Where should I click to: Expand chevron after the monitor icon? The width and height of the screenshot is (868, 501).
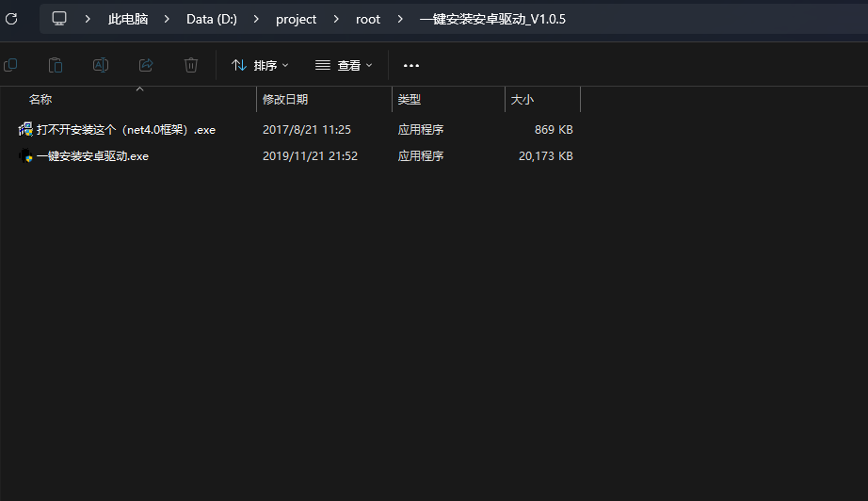click(x=88, y=19)
